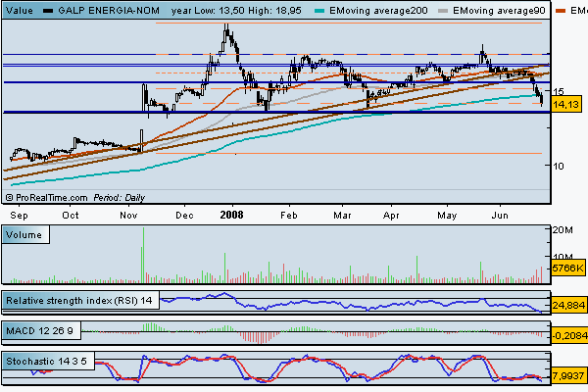The height and width of the screenshot is (392, 588).
Task: Click the 24,884 RSI value tag
Action: (568, 305)
